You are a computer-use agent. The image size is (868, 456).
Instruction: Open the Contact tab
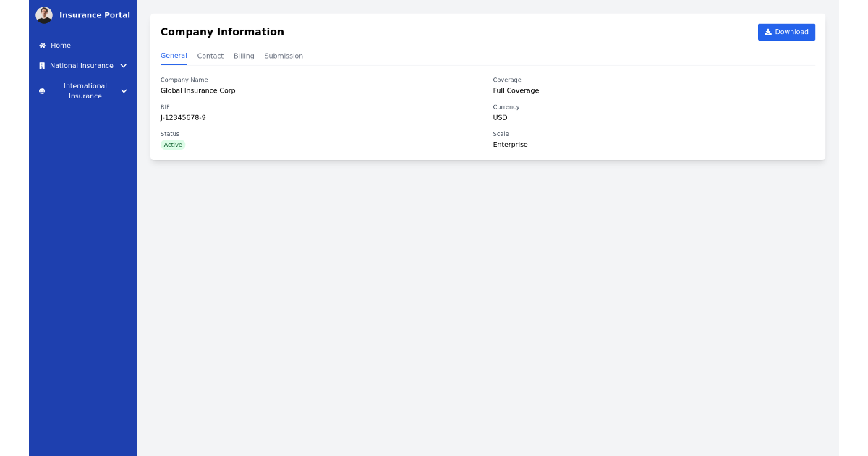210,56
